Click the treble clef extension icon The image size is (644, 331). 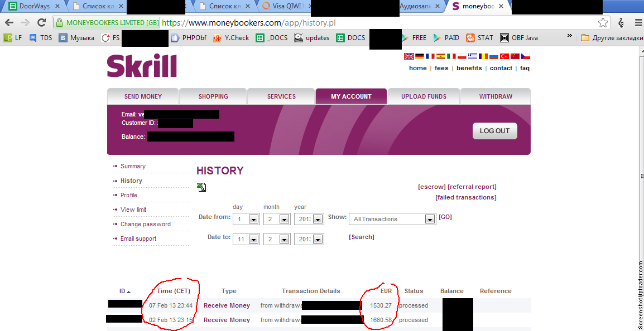click(x=621, y=23)
